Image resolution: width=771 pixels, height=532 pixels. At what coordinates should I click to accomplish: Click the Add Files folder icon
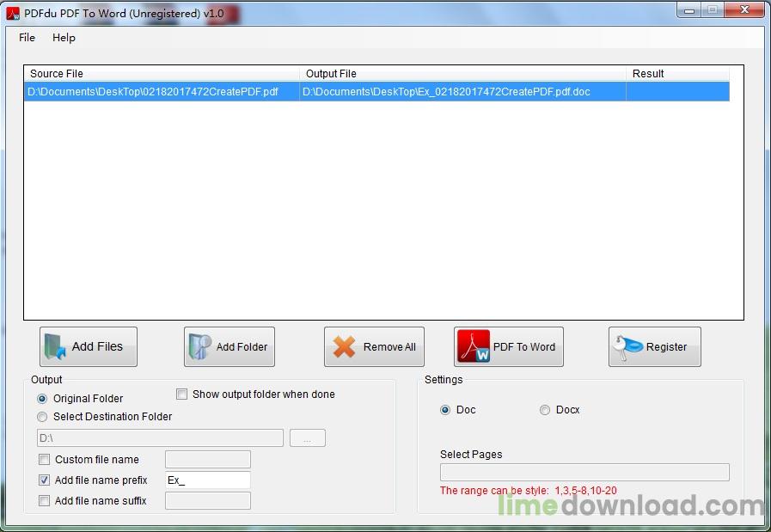coord(55,346)
